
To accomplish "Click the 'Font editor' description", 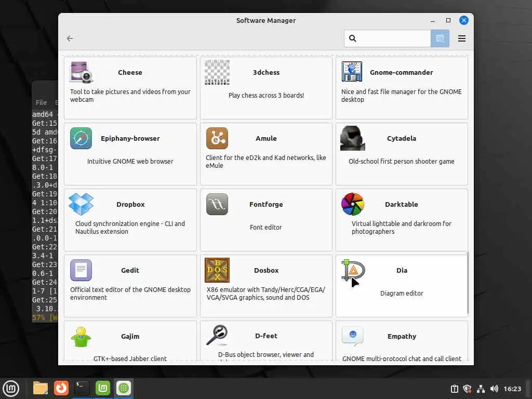I will point(266,228).
